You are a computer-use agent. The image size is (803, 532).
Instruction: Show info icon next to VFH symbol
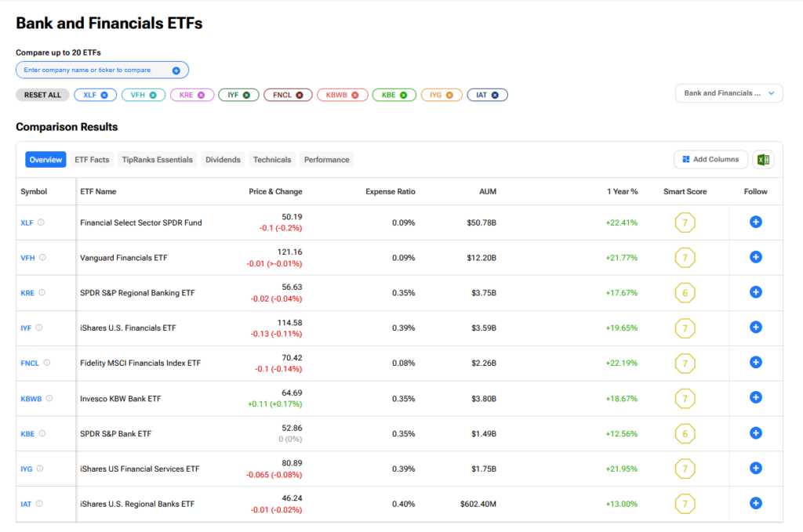[x=42, y=258]
